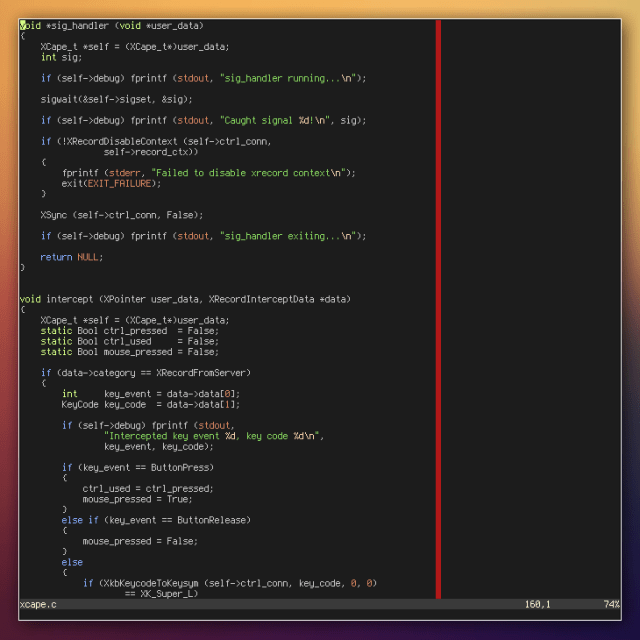Click the intercept function definition name
Image resolution: width=640 pixels, height=640 pixels.
pos(69,299)
